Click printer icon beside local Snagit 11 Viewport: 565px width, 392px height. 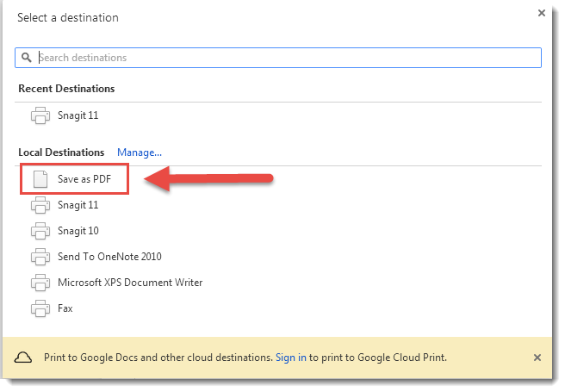pyautogui.click(x=40, y=205)
